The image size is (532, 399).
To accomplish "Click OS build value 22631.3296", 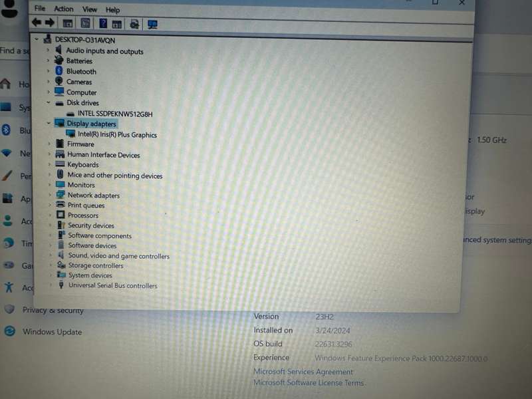I will coord(333,344).
